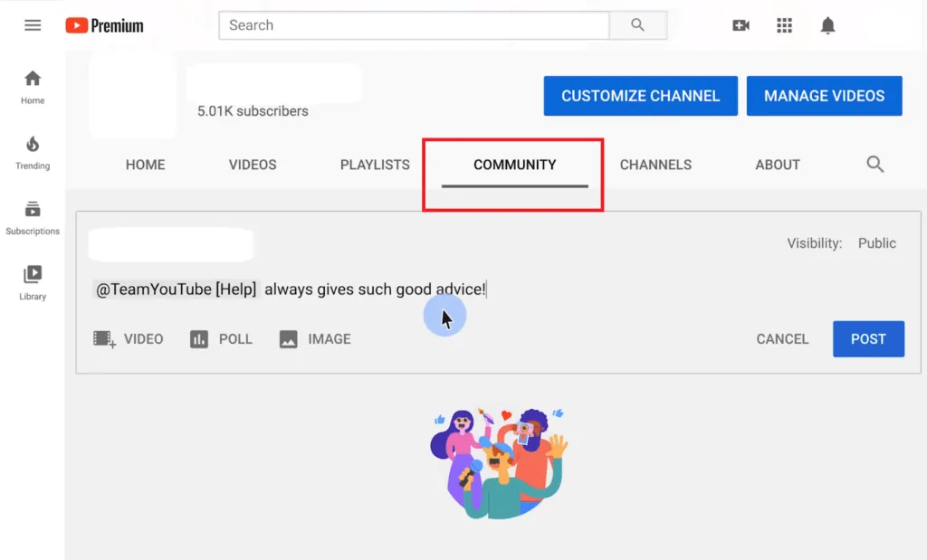The image size is (927, 560).
Task: Open Subscriptions in sidebar
Action: (x=33, y=218)
